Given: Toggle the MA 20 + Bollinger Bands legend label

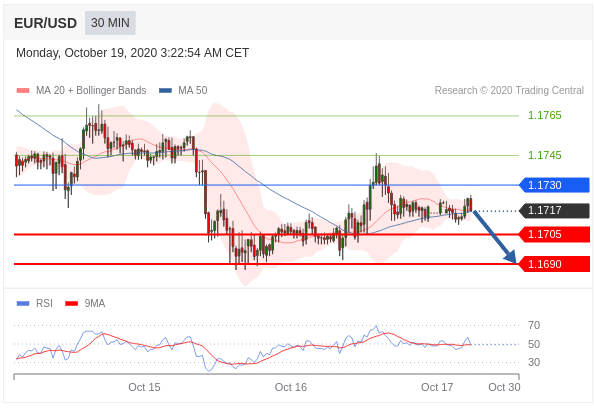Looking at the screenshot, I should (x=91, y=91).
